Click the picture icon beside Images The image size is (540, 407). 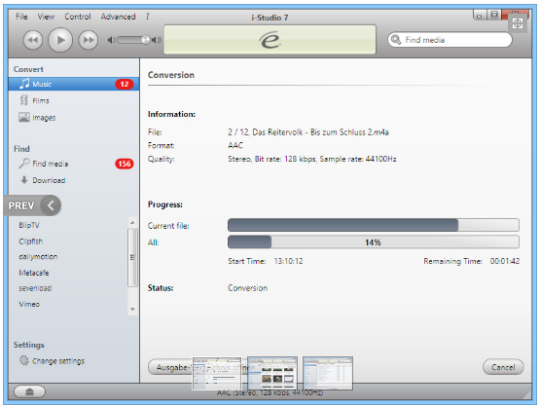(24, 117)
